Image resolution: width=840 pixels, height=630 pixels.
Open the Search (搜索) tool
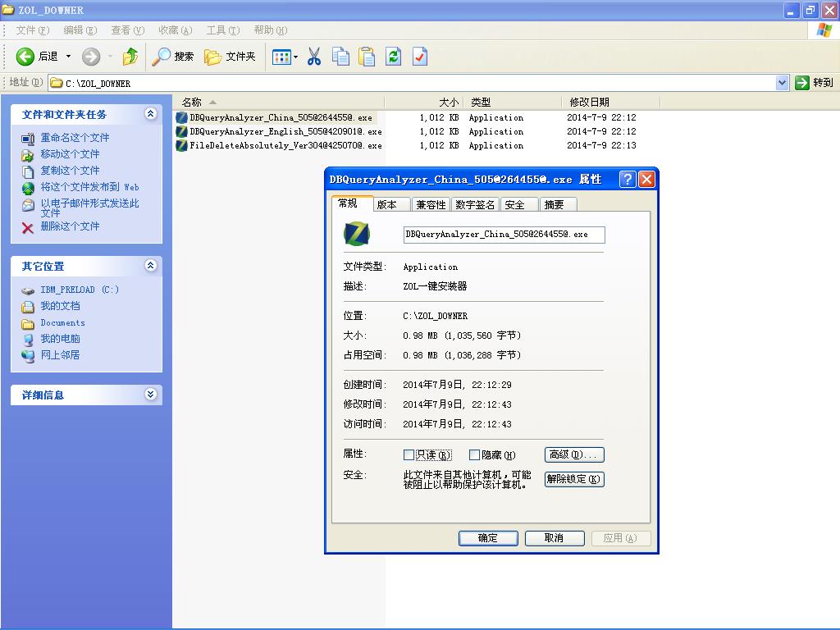(173, 57)
